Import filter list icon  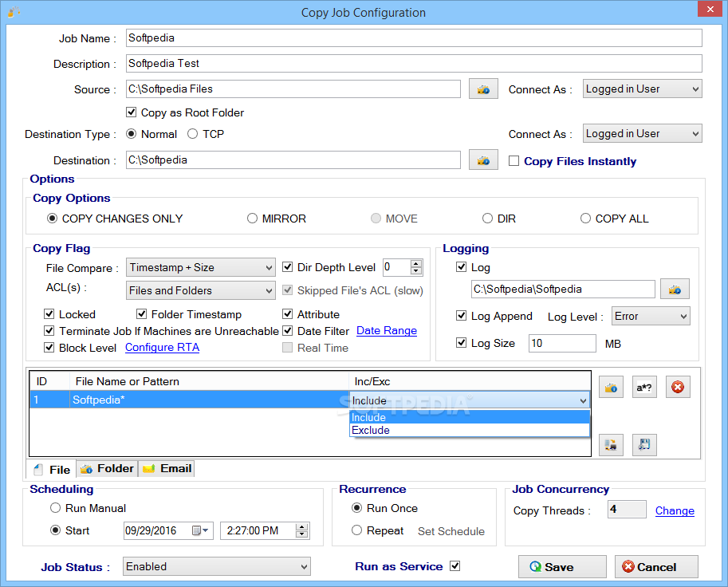pyautogui.click(x=611, y=445)
